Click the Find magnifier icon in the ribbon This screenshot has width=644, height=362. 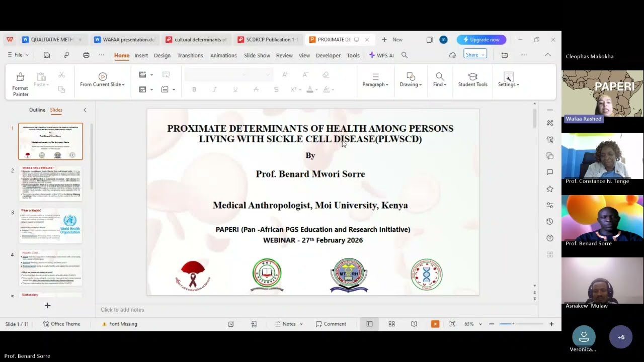[x=440, y=76]
